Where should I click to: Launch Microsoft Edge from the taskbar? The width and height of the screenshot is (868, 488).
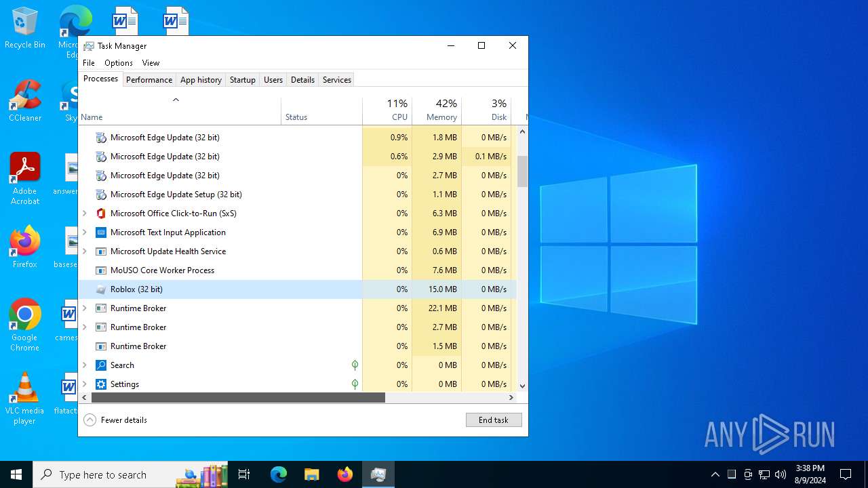[x=279, y=474]
